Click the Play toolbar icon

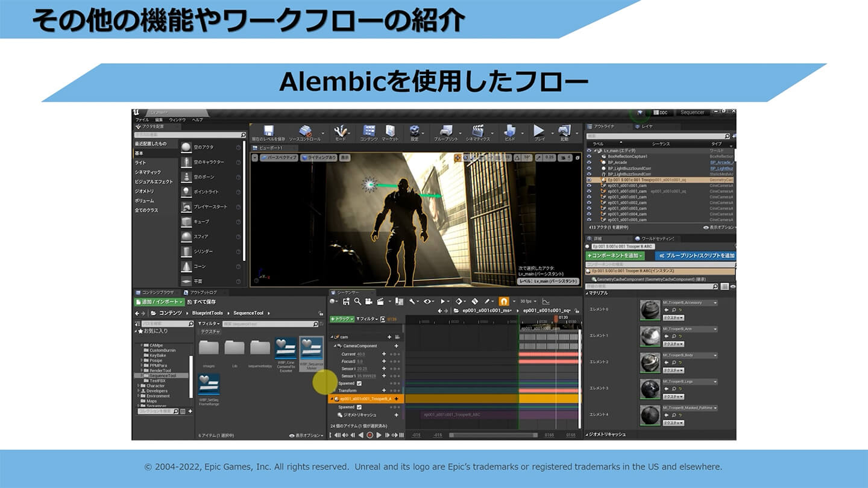pyautogui.click(x=539, y=131)
